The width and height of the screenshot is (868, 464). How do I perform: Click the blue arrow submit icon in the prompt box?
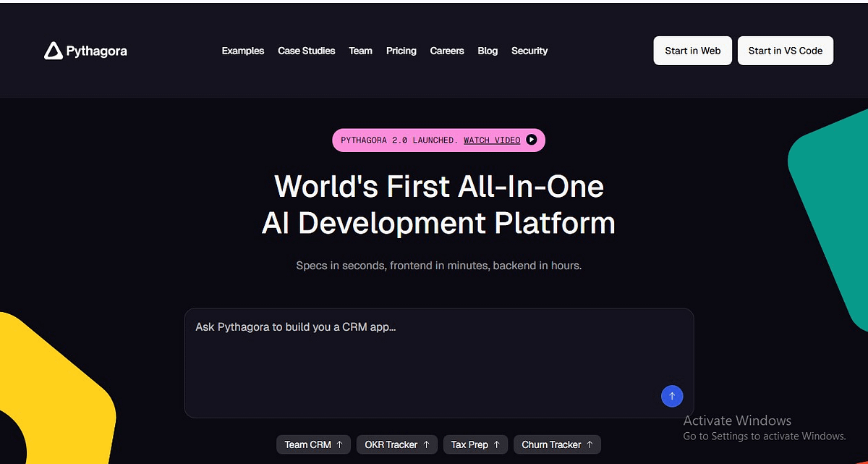point(672,396)
